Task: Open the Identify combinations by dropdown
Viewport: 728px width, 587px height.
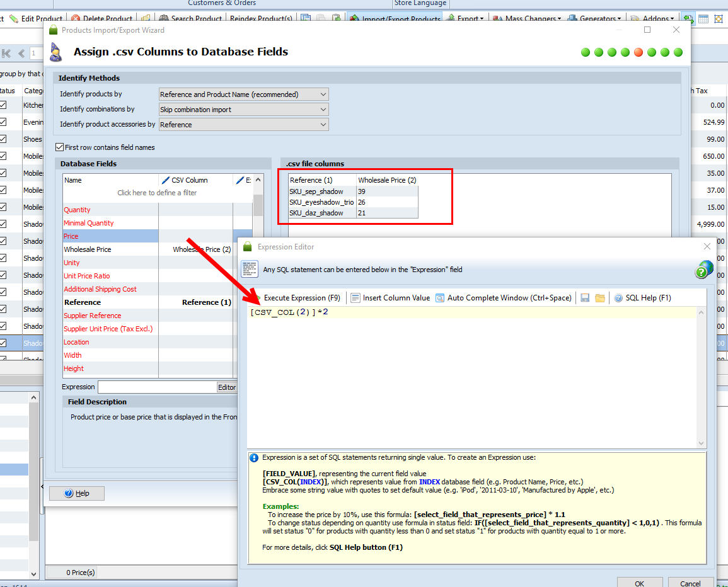Action: 244,110
